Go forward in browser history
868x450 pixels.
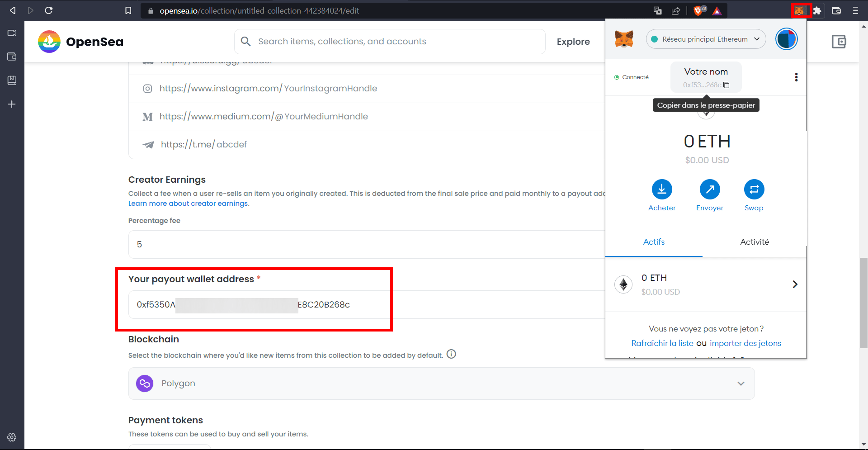point(30,10)
